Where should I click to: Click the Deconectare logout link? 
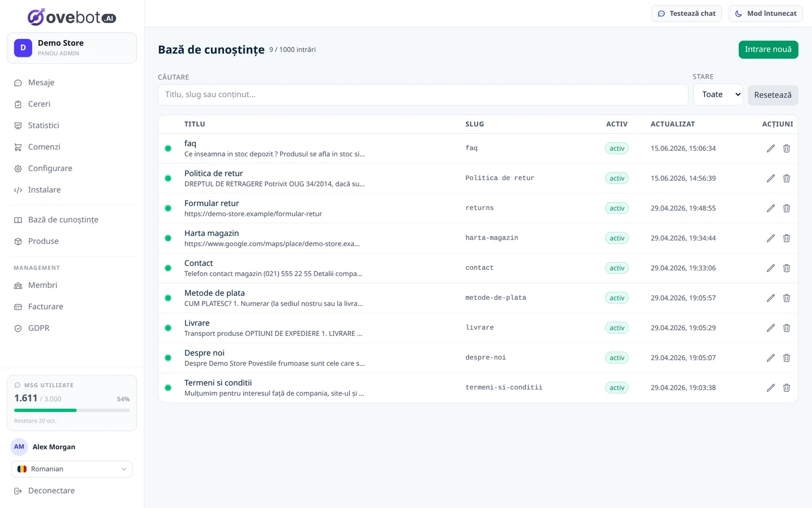pyautogui.click(x=45, y=491)
